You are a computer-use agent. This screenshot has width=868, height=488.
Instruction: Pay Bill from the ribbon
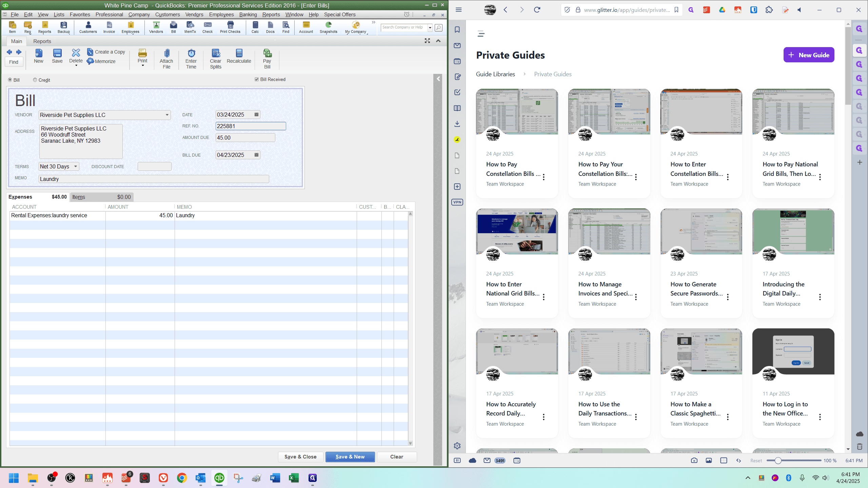(x=267, y=59)
